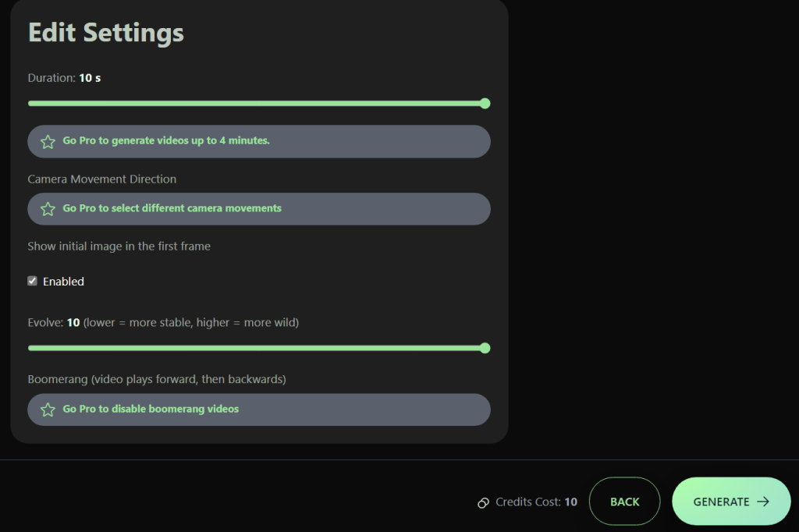
Task: Click the Camera Movement Direction label
Action: pos(102,179)
